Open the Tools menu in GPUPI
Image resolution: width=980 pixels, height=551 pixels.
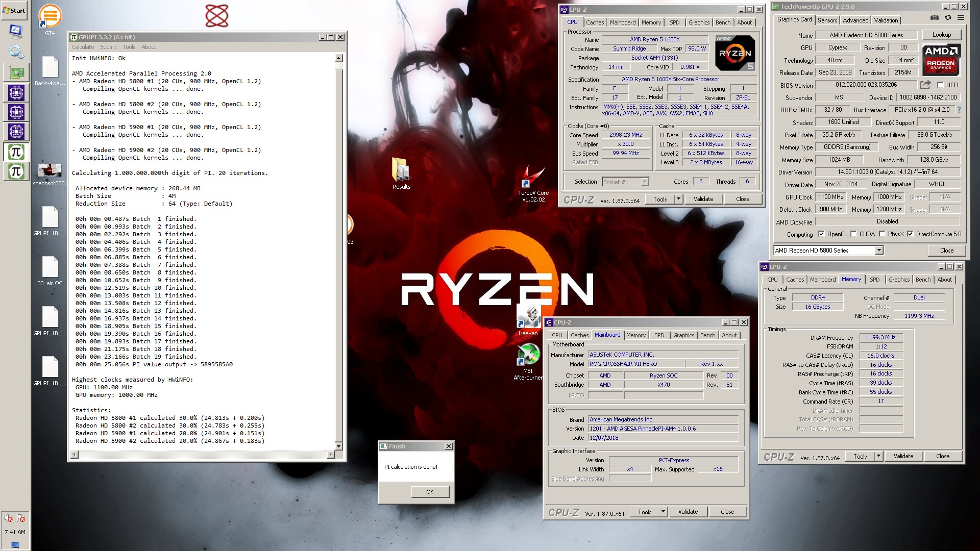tap(129, 47)
